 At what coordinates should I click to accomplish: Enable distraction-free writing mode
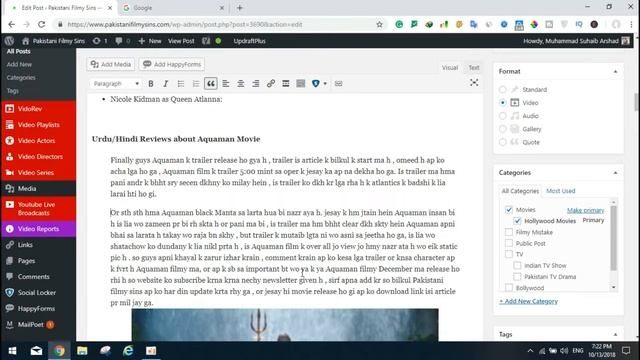[474, 83]
